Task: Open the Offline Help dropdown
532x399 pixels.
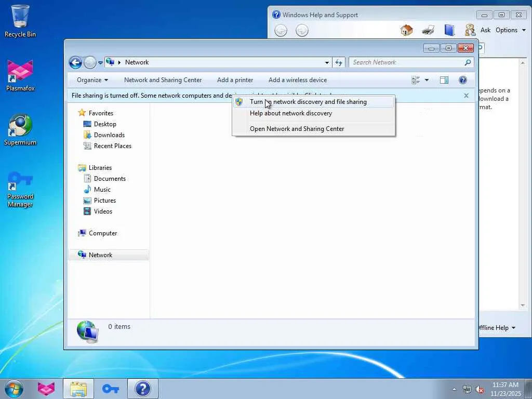Action: [x=497, y=328]
